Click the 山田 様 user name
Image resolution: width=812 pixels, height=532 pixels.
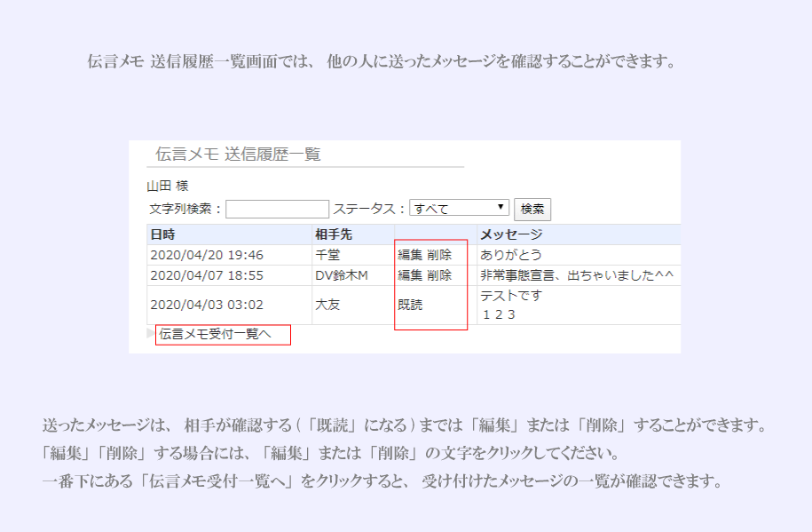[168, 186]
